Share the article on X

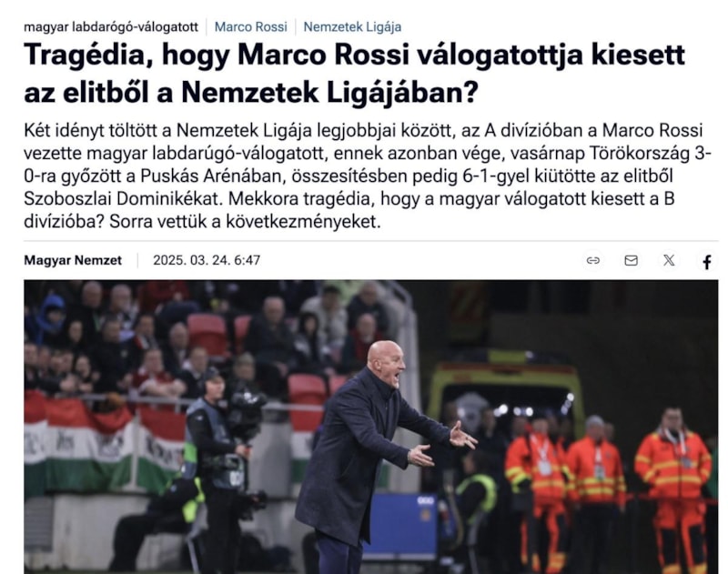669,260
